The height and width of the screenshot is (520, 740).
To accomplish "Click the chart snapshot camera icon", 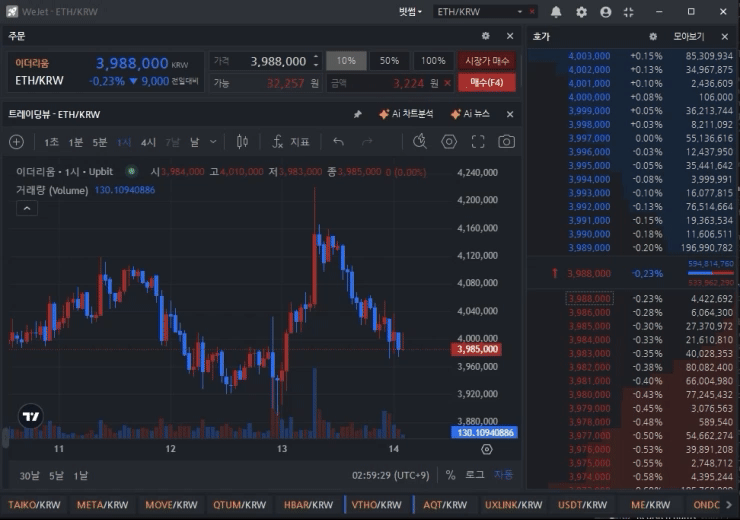I will tap(507, 142).
